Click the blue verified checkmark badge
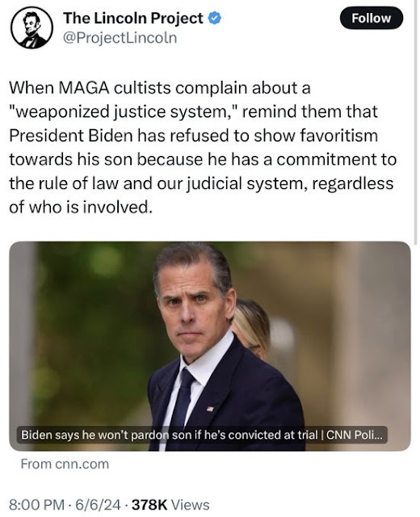Viewport: 420px width, 517px height. [215, 18]
